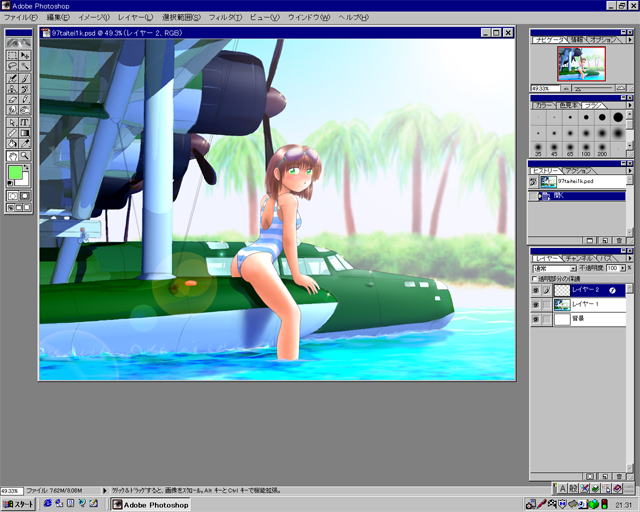The width and height of the screenshot is (640, 512).
Task: Open the opacity slider arrow
Action: click(x=622, y=268)
